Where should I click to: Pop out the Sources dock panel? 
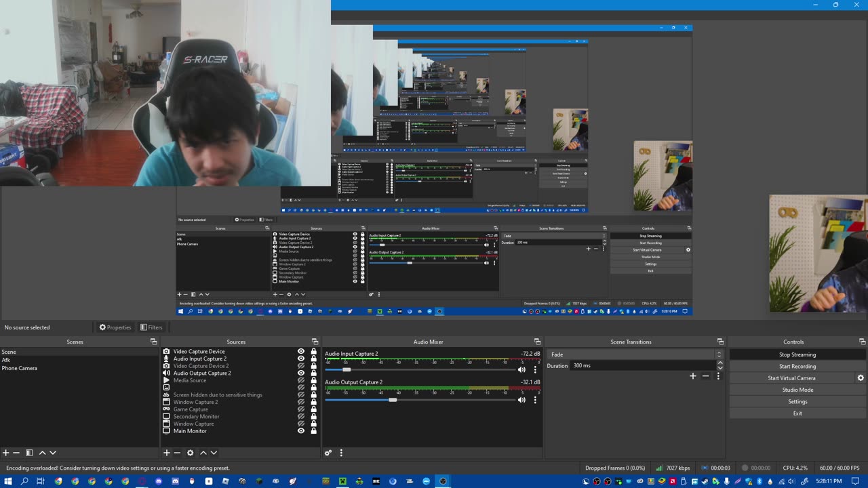pyautogui.click(x=315, y=342)
